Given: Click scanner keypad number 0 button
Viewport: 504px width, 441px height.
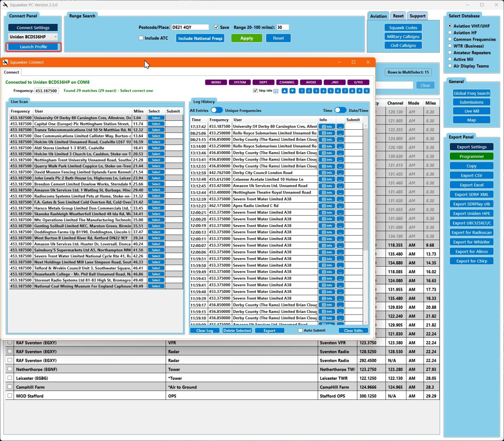Looking at the screenshot, I should tap(367, 91).
